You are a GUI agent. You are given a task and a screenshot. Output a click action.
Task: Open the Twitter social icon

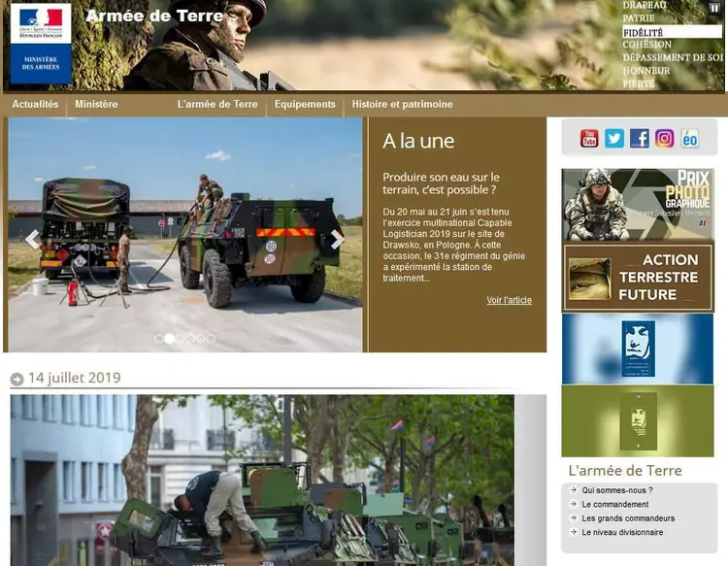614,138
